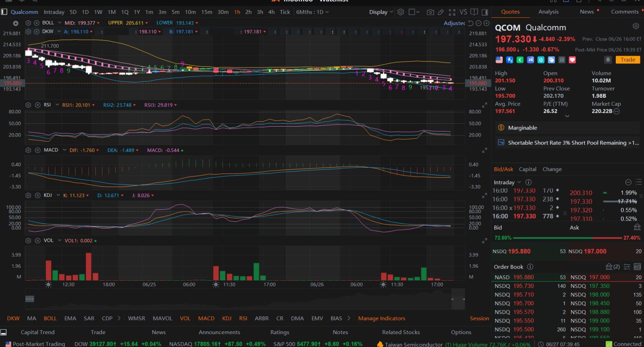The image size is (644, 347).
Task: Remove the BOLL indicator
Action: 37,23
